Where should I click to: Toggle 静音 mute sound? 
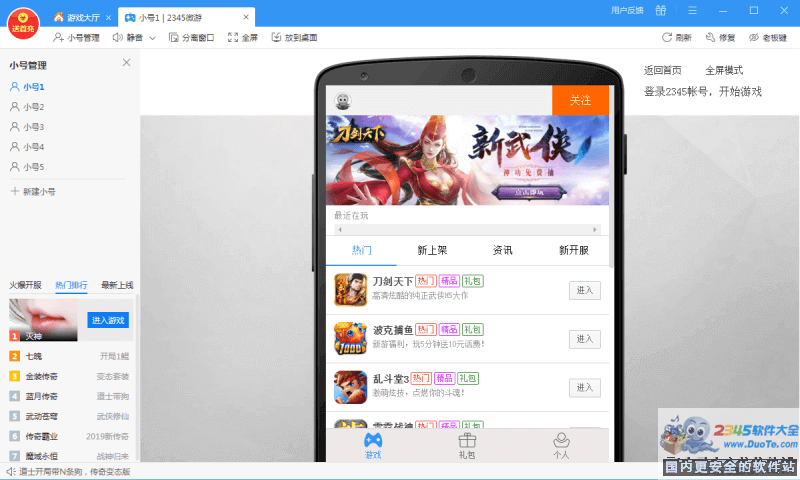[x=128, y=37]
